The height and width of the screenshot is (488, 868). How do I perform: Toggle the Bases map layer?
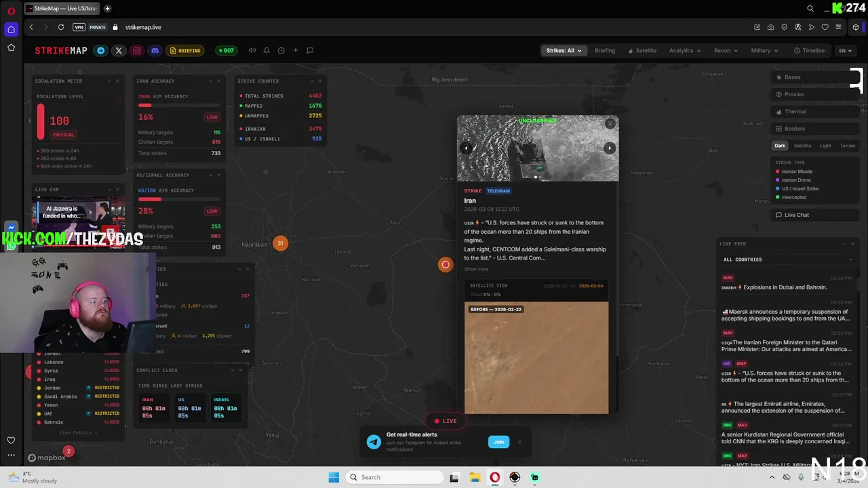pyautogui.click(x=814, y=77)
